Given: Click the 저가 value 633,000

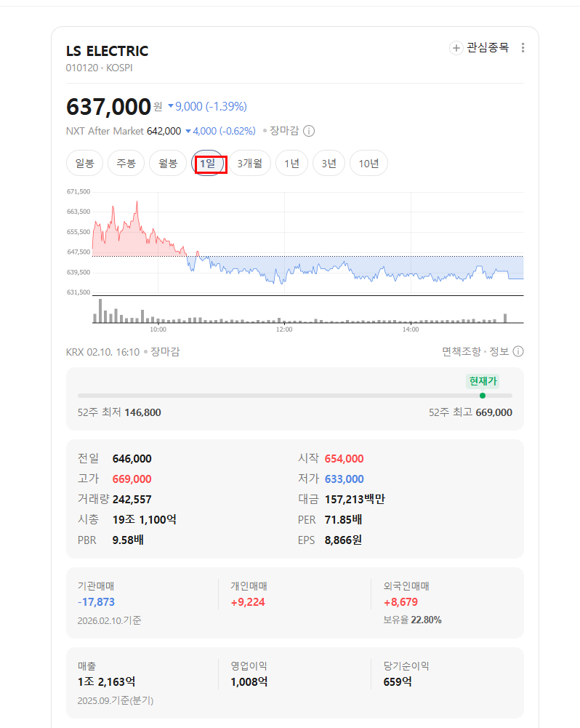Looking at the screenshot, I should click(x=344, y=479).
